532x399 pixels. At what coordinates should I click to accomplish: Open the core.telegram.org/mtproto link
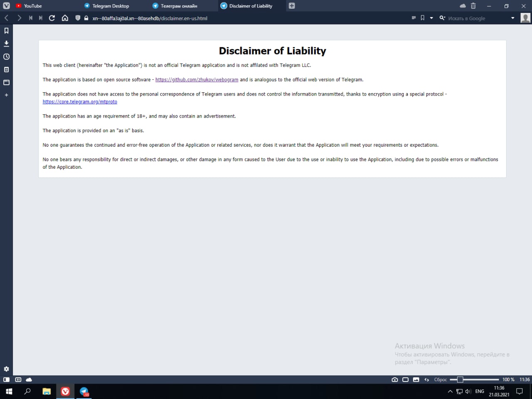tap(80, 101)
